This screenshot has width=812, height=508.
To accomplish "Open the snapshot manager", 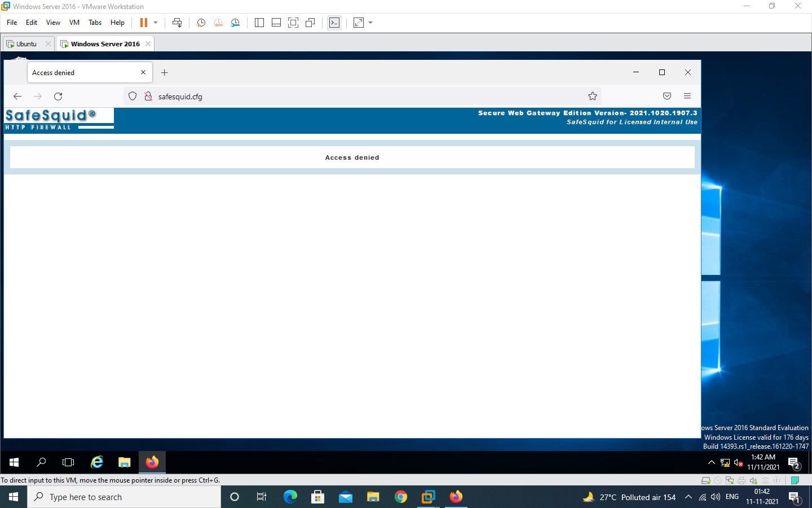I will pyautogui.click(x=235, y=23).
